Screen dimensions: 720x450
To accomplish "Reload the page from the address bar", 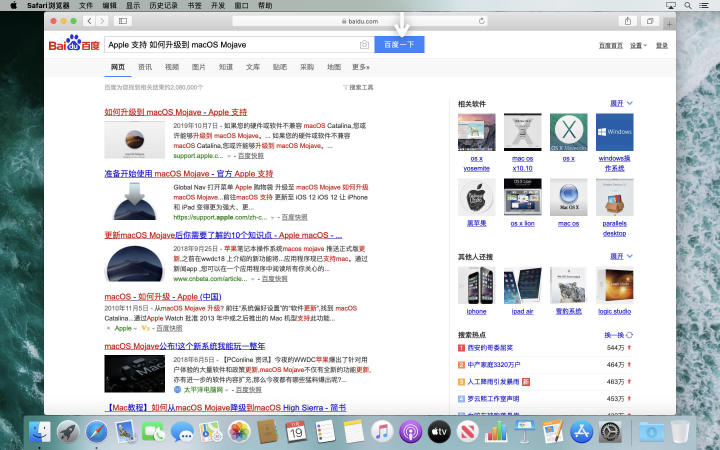I will 482,21.
